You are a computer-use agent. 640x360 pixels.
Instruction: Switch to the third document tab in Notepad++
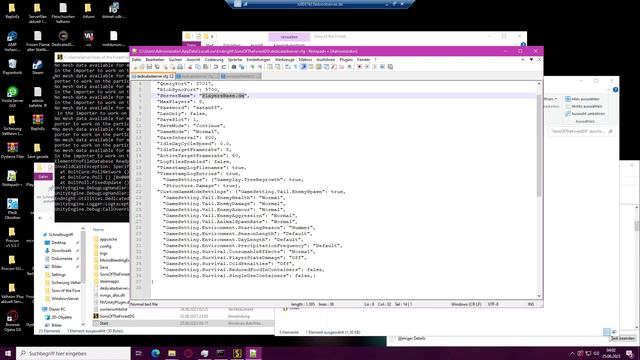click(240, 76)
